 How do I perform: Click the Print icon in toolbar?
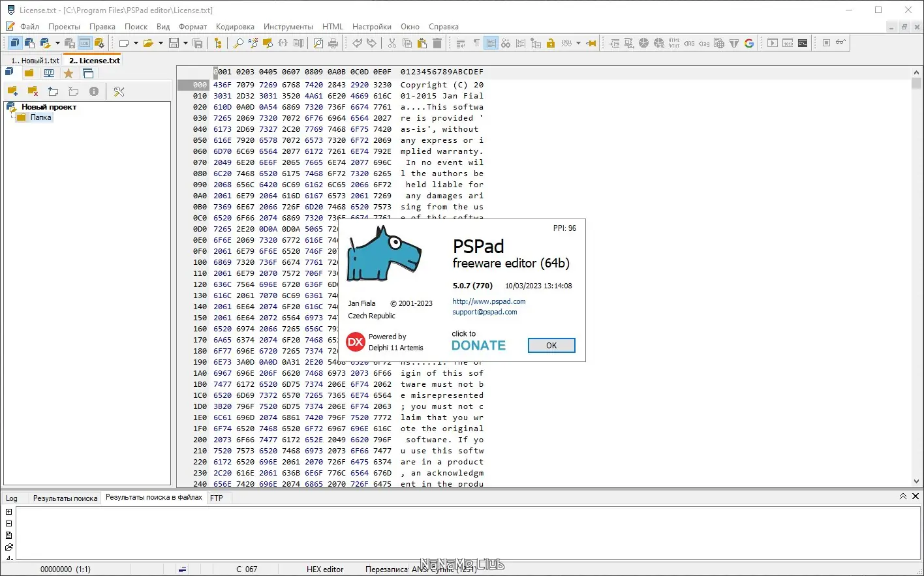[333, 43]
